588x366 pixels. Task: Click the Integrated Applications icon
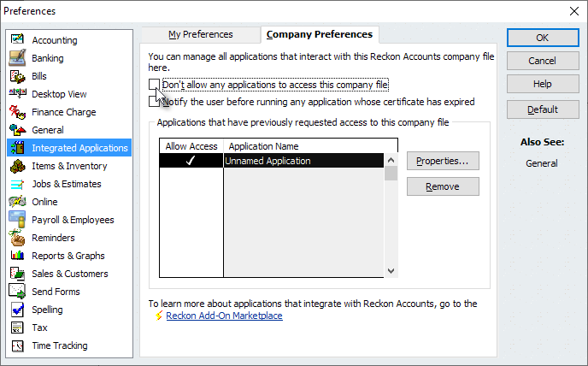(x=17, y=148)
